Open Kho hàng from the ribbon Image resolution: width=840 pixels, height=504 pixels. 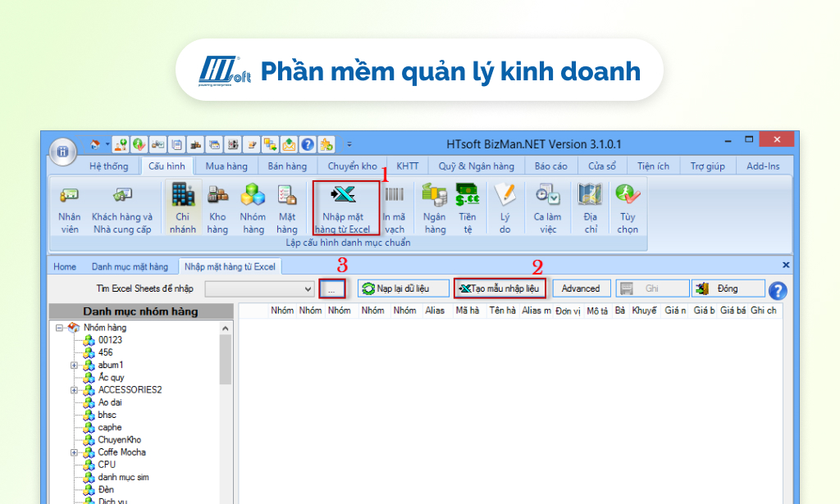click(217, 209)
